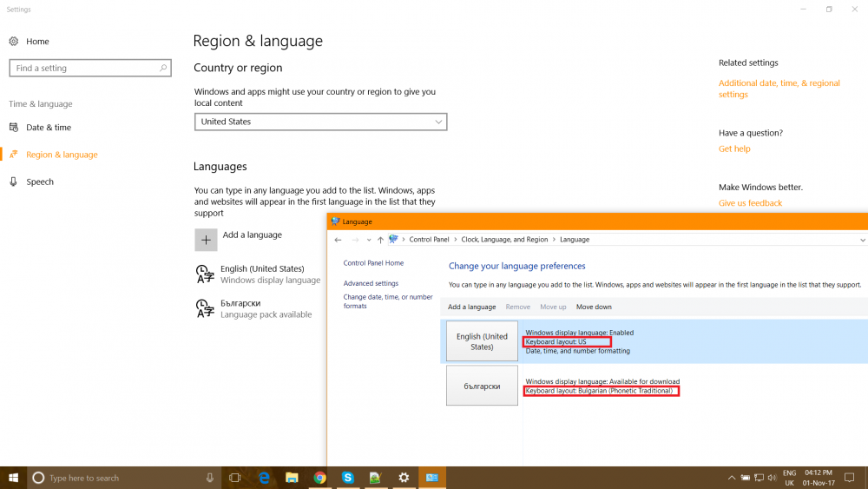
Task: Click the Language window title bar icon
Action: click(335, 221)
